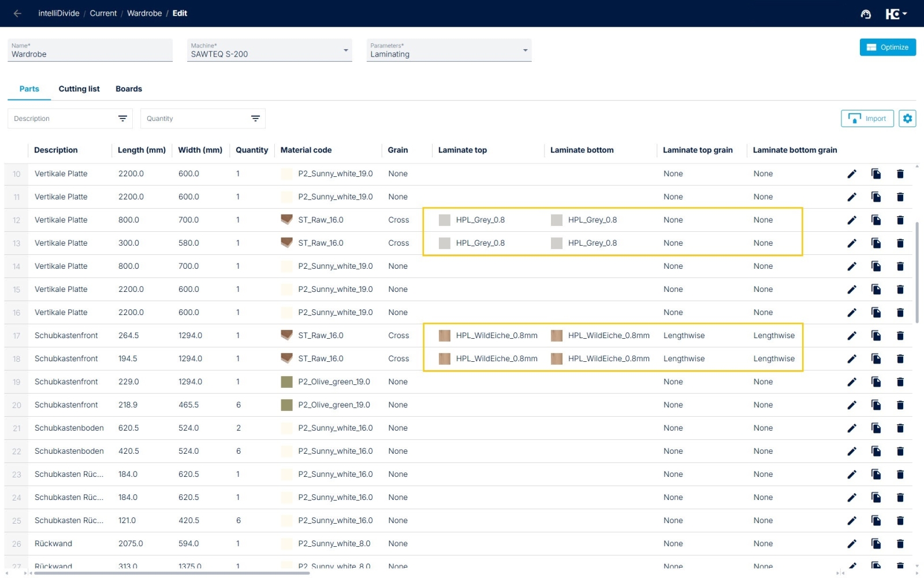This screenshot has width=924, height=578.
Task: Open Description filter icon
Action: [122, 118]
